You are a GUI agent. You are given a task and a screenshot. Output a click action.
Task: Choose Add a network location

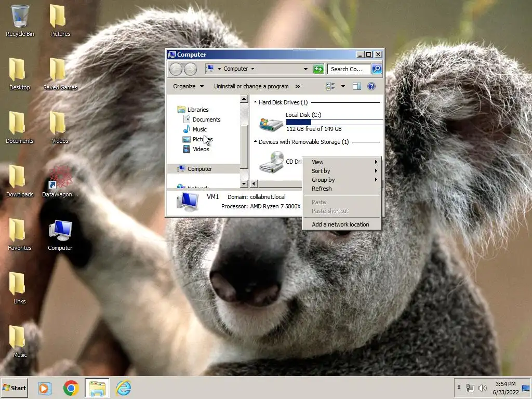tap(342, 224)
